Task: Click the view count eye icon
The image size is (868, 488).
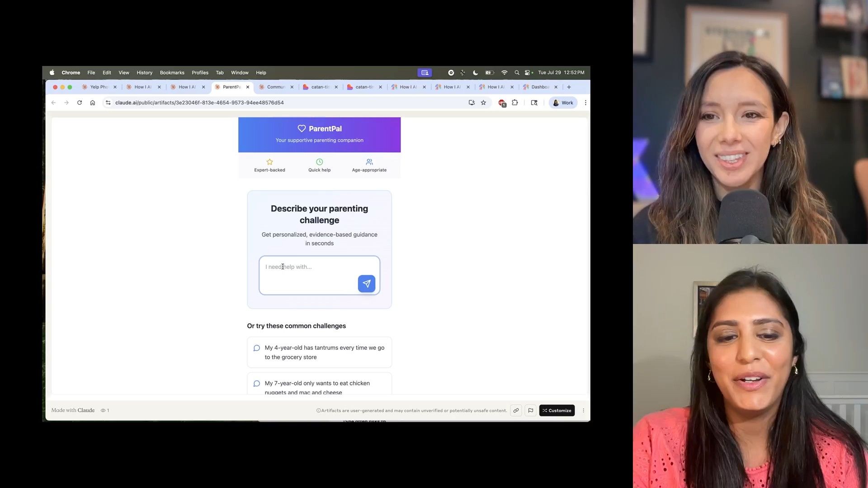Action: click(103, 410)
